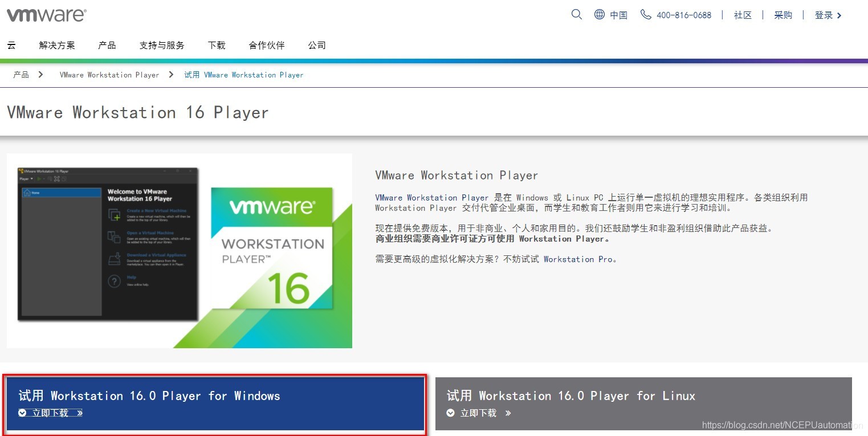The image size is (868, 436).
Task: Click the chevron after VMware Workstation Player breadcrumb
Action: click(x=171, y=75)
